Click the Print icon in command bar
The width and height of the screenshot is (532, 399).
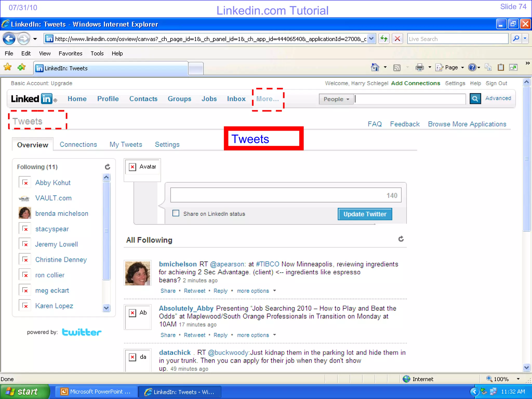click(x=419, y=68)
